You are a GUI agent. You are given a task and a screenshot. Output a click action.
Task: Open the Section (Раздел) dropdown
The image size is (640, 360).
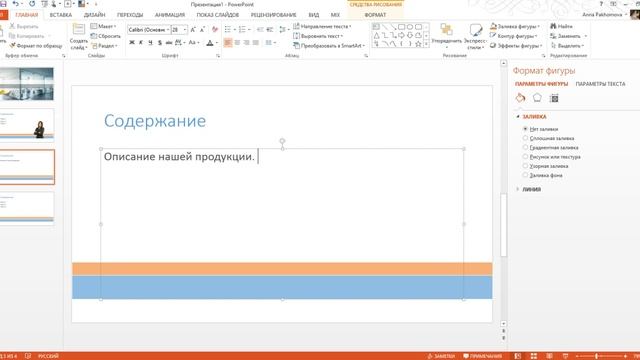click(105, 46)
